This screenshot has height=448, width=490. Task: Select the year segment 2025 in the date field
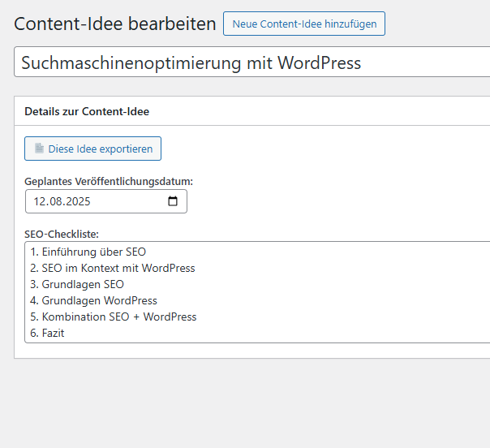pyautogui.click(x=80, y=201)
